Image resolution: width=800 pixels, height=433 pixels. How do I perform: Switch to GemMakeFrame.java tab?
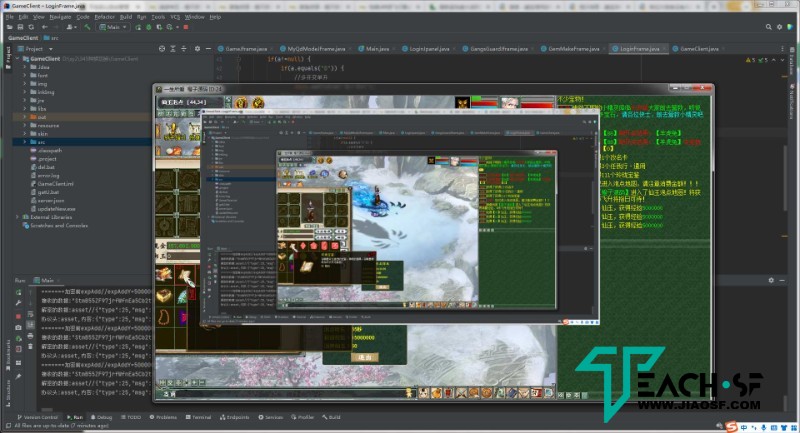tap(573, 49)
